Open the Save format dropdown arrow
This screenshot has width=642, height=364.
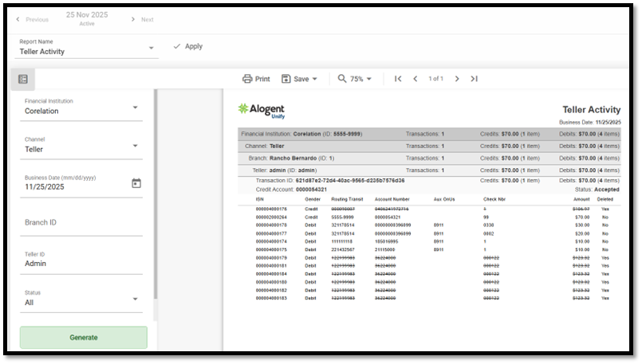315,79
